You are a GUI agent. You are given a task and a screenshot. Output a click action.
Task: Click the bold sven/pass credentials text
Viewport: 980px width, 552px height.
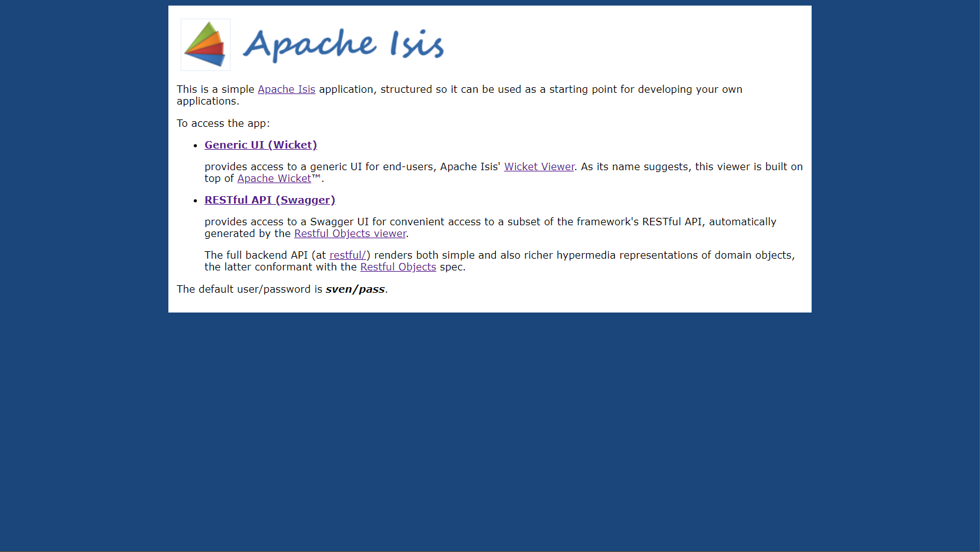pyautogui.click(x=355, y=290)
